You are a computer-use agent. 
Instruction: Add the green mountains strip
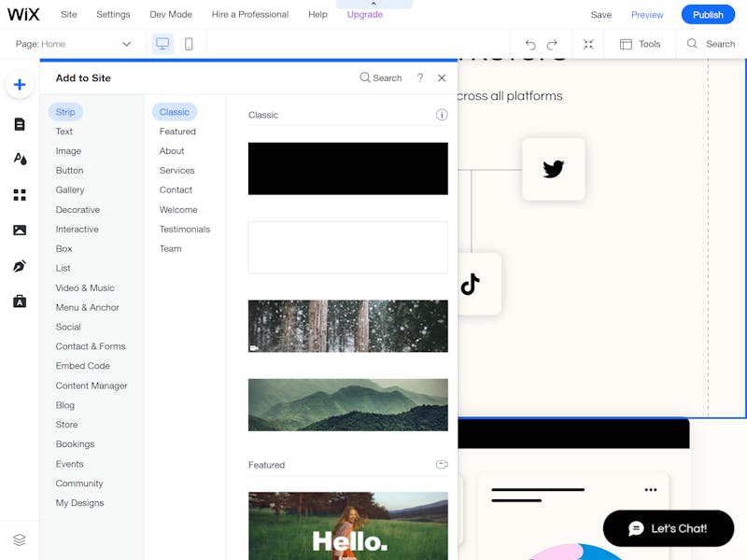coord(347,405)
